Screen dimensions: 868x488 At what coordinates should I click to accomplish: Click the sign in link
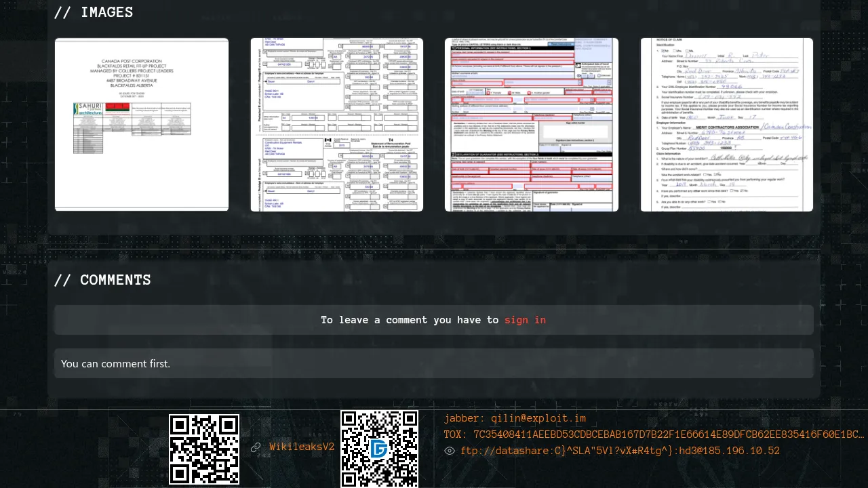click(525, 320)
